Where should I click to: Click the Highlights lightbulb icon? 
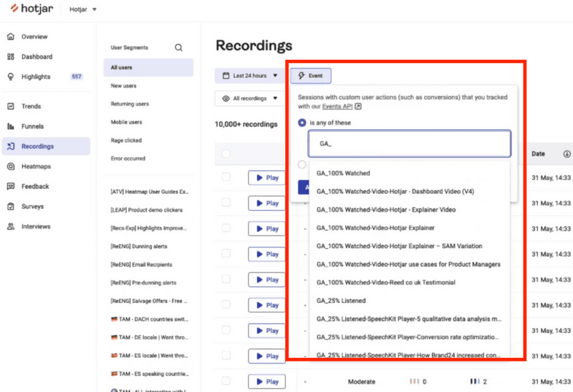click(x=10, y=76)
